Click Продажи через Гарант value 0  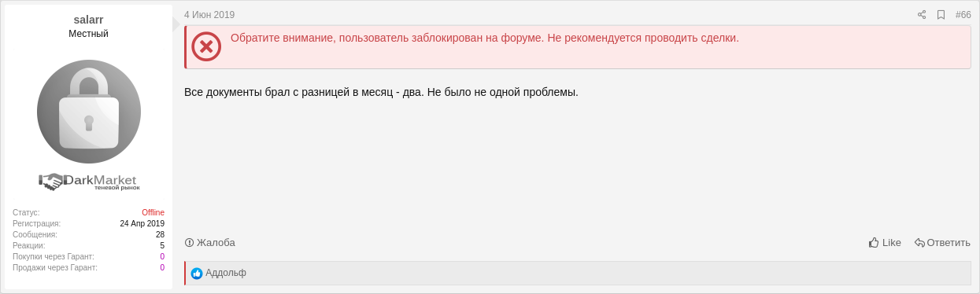[x=162, y=267]
